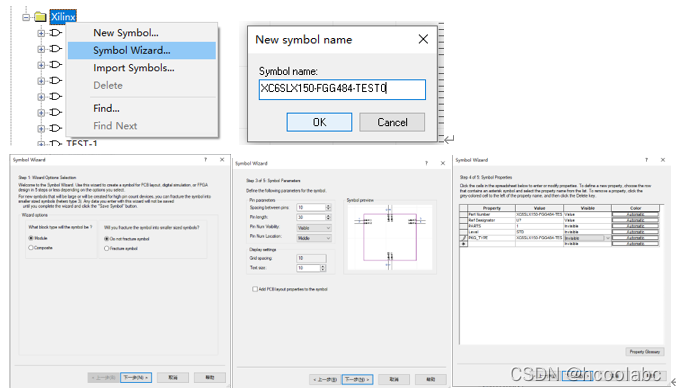Click the Property column header

pyautogui.click(x=491, y=208)
